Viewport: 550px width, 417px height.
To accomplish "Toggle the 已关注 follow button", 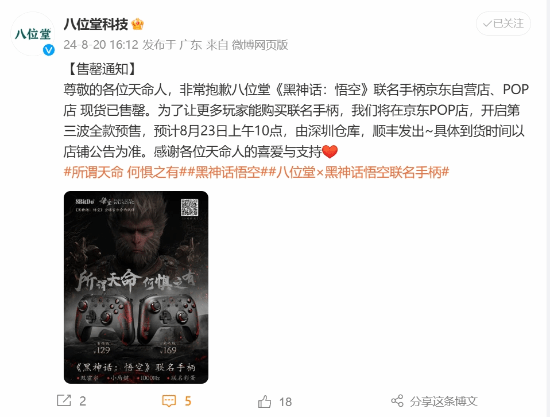I will coord(503,23).
